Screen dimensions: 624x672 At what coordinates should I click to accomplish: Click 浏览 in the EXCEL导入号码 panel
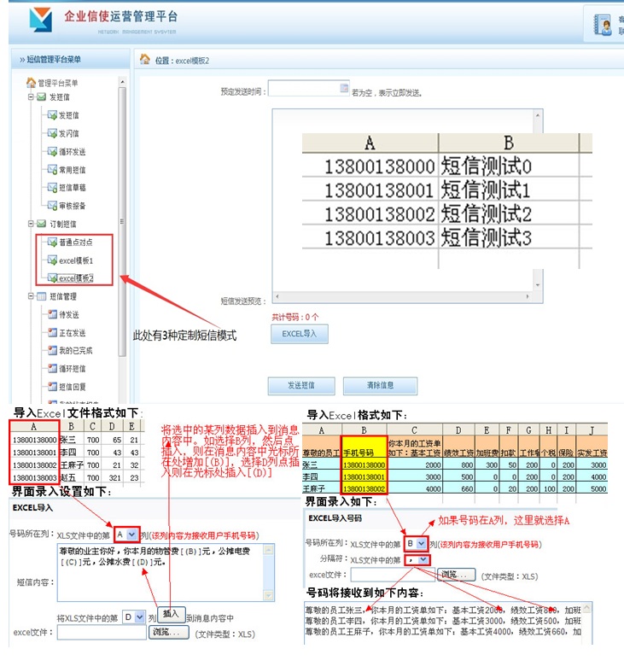click(x=456, y=575)
